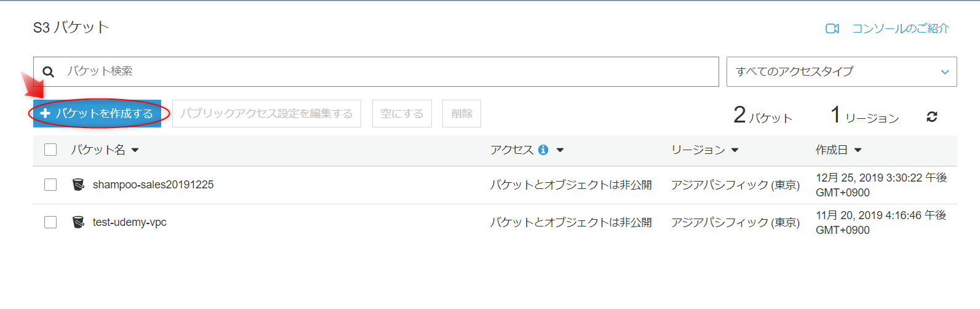
Task: Open the すべてのアクセスタイプ dropdown
Action: click(841, 72)
